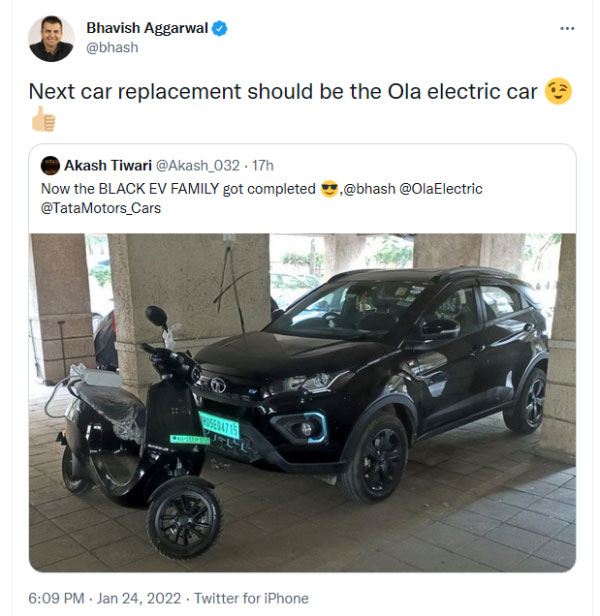Click the thumbs up emoji

point(43,120)
